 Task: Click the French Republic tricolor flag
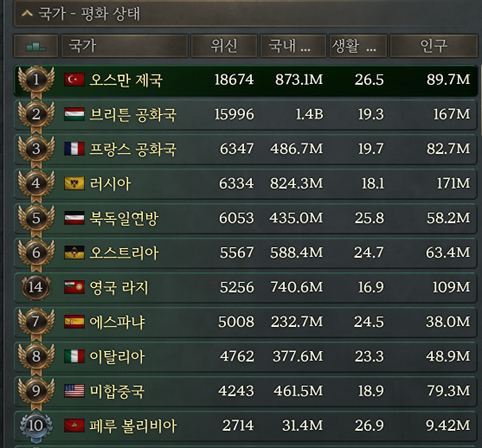74,149
